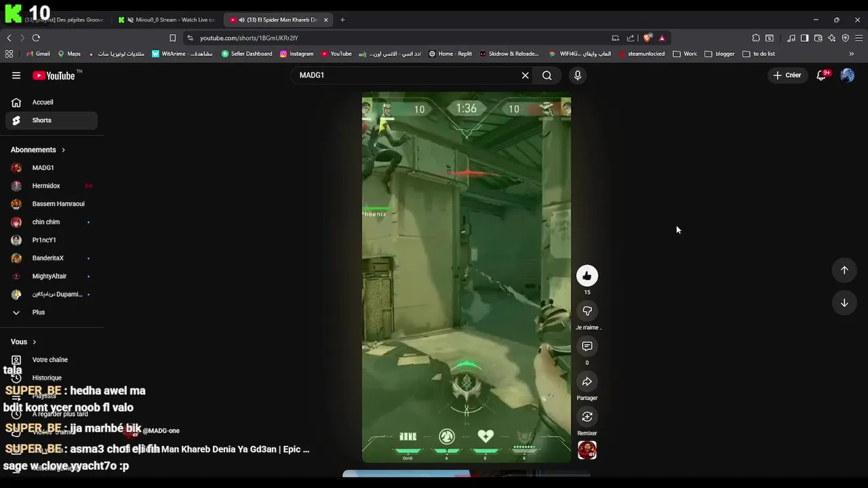Open Votre chaîne in sidebar
The width and height of the screenshot is (868, 488).
(x=52, y=360)
